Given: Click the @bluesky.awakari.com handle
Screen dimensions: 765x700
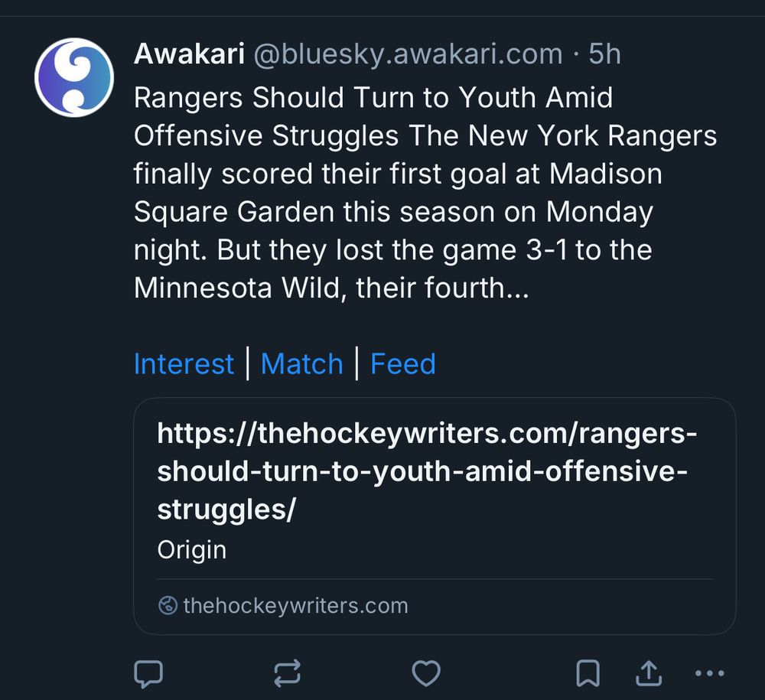Looking at the screenshot, I should point(408,54).
